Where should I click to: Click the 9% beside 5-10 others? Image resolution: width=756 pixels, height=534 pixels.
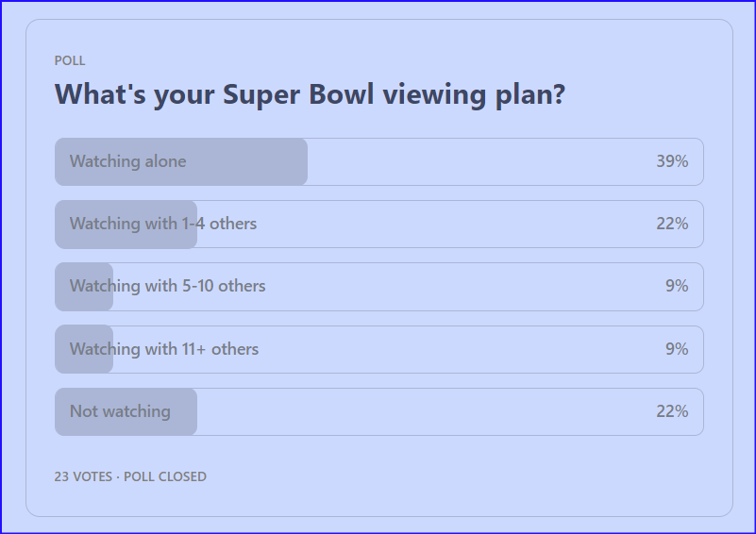coord(677,286)
